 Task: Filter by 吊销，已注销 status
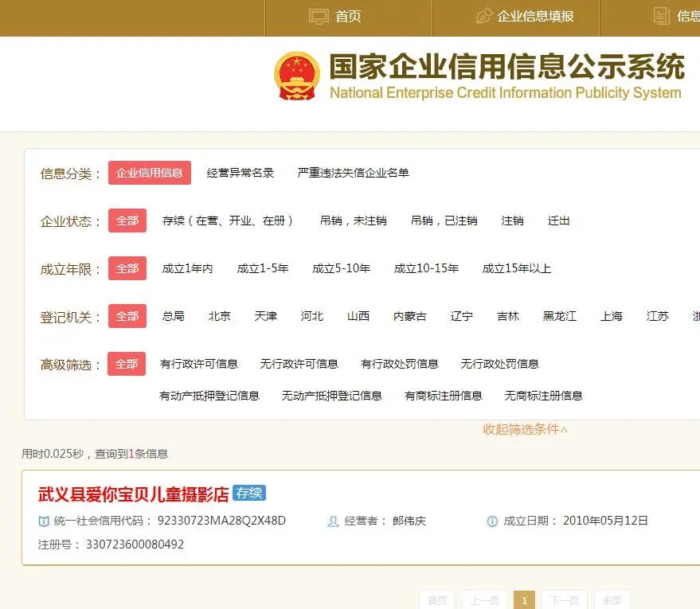click(x=444, y=221)
